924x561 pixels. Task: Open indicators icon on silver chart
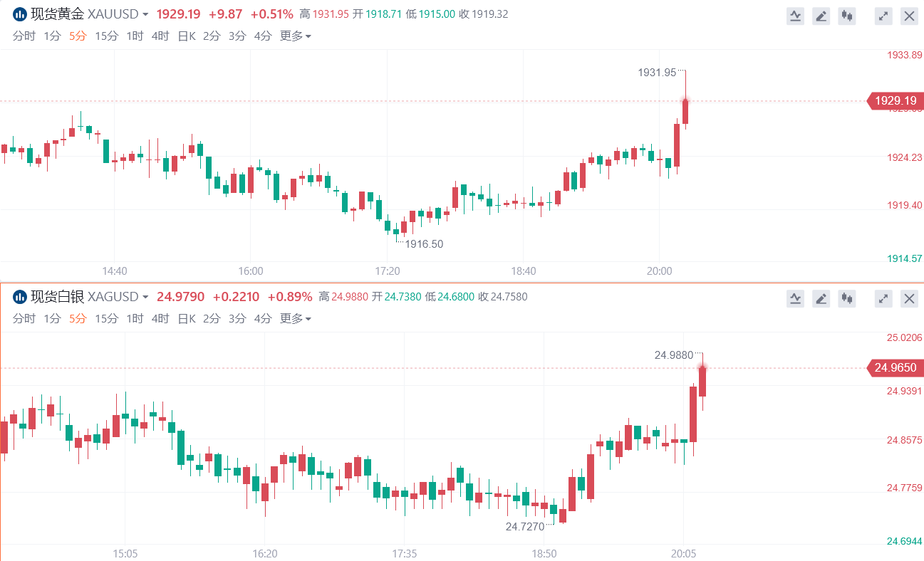pyautogui.click(x=796, y=299)
